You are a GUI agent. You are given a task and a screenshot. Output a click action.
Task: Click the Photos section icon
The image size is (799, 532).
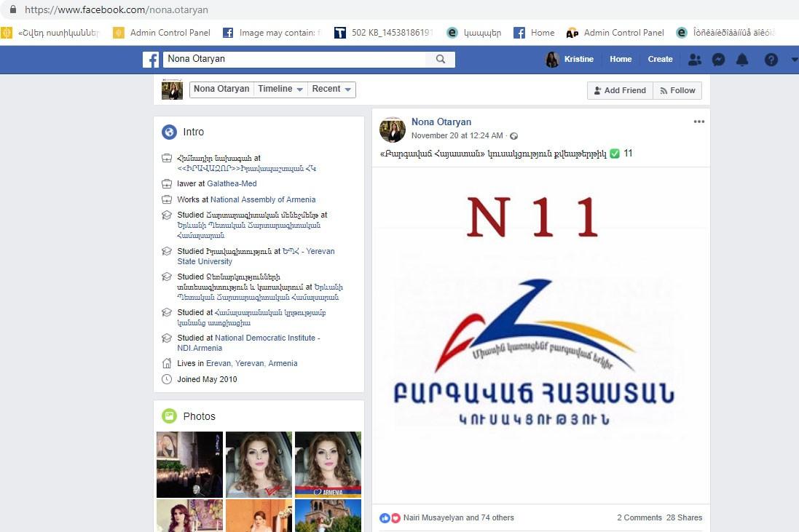click(x=169, y=416)
